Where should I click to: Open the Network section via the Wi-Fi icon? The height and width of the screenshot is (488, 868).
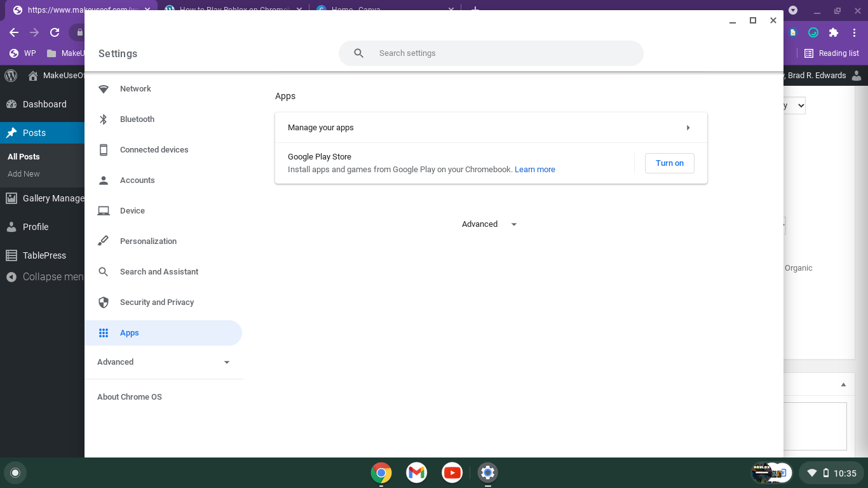pos(104,89)
